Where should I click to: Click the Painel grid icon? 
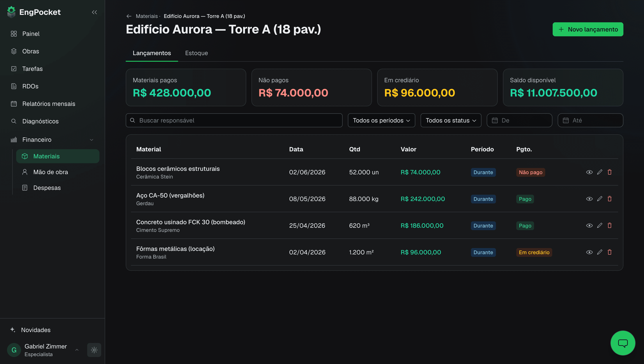(x=14, y=34)
